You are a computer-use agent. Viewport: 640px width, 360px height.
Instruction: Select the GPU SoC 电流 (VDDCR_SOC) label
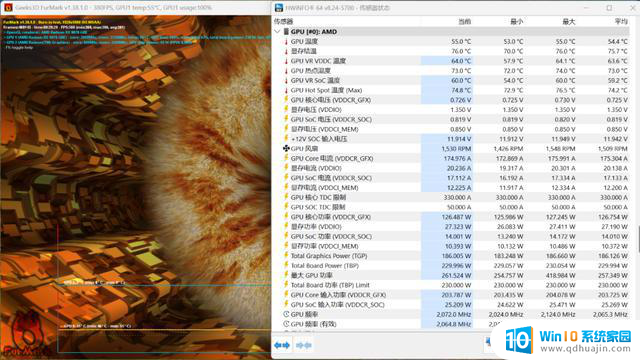click(x=331, y=178)
